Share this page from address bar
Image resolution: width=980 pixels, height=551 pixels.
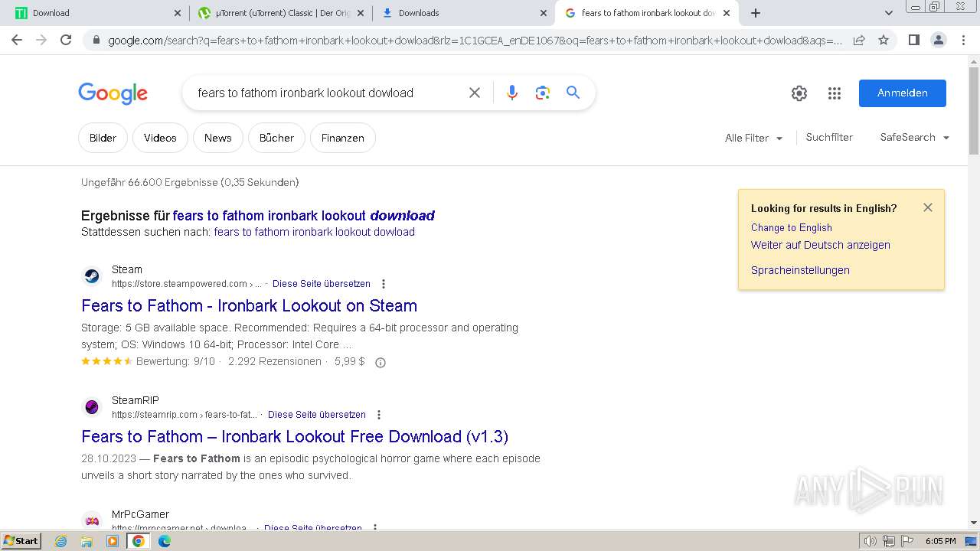coord(859,40)
